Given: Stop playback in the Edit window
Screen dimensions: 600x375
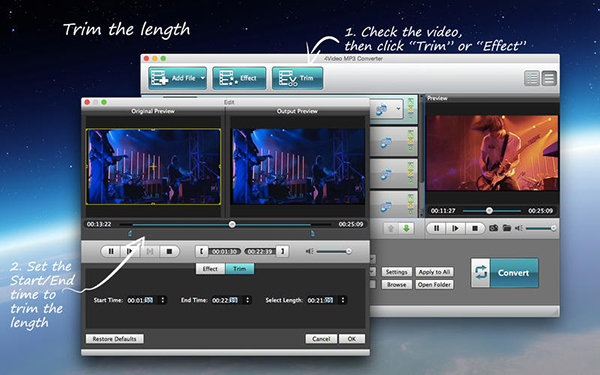Looking at the screenshot, I should point(169,251).
